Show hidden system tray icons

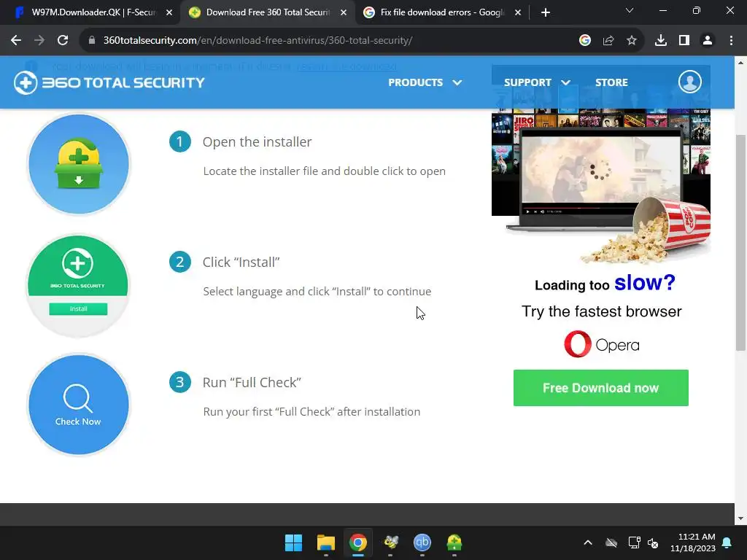(x=588, y=542)
